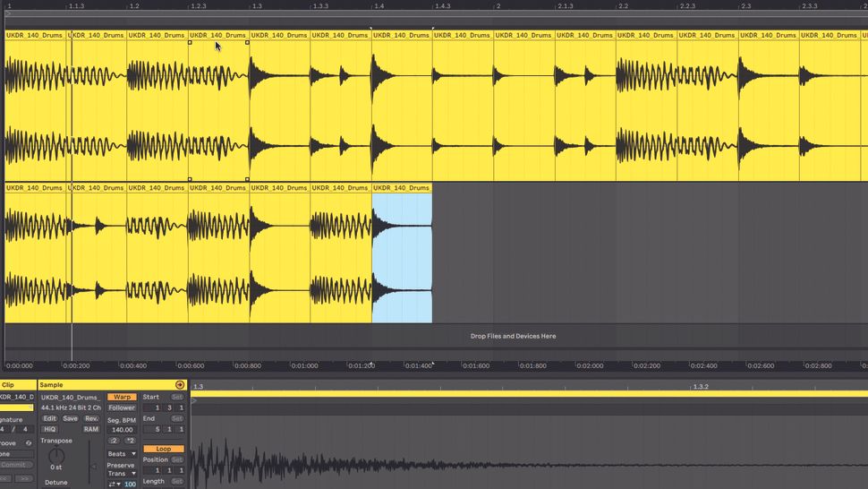The image size is (868, 489).
Task: Click the clip outlined with selection handles
Action: [x=218, y=111]
